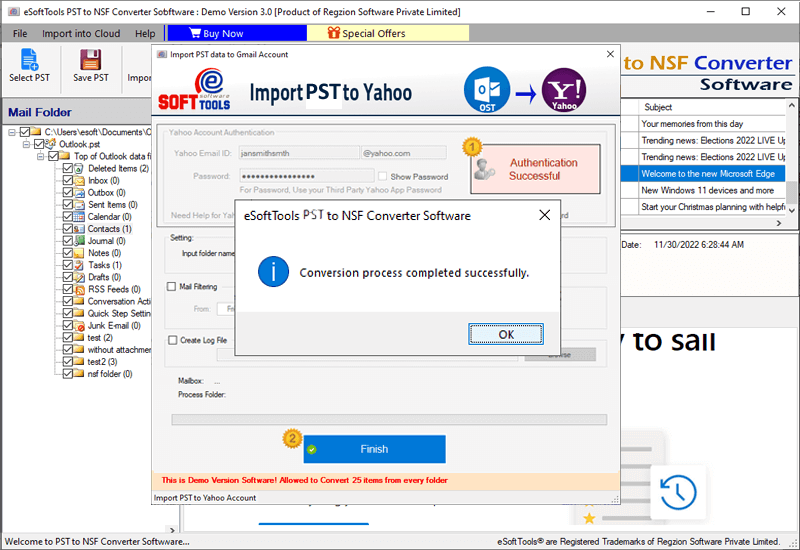Click the Tasks folder icon
Viewport: 800px width, 550px height.
[79, 265]
